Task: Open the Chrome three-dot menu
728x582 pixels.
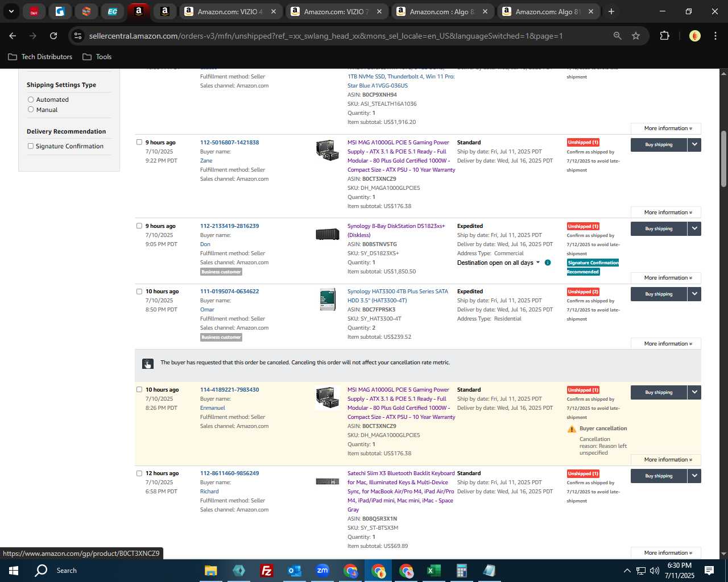Action: (715, 36)
